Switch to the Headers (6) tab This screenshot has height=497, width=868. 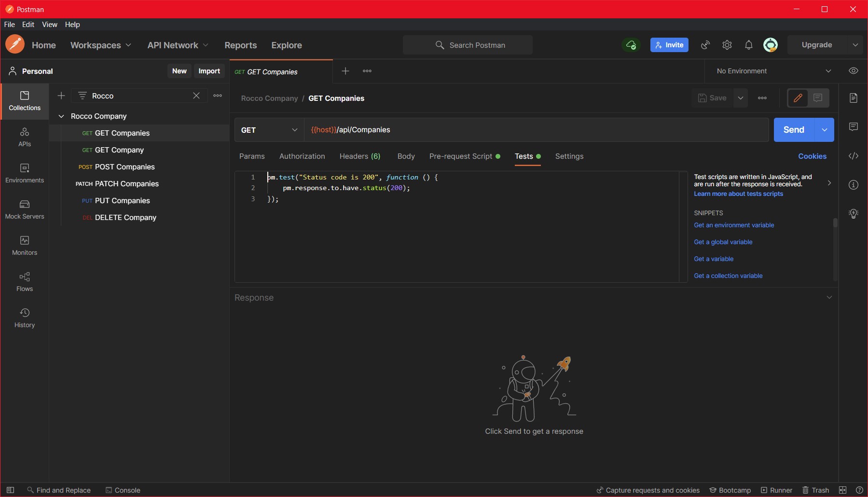point(360,156)
